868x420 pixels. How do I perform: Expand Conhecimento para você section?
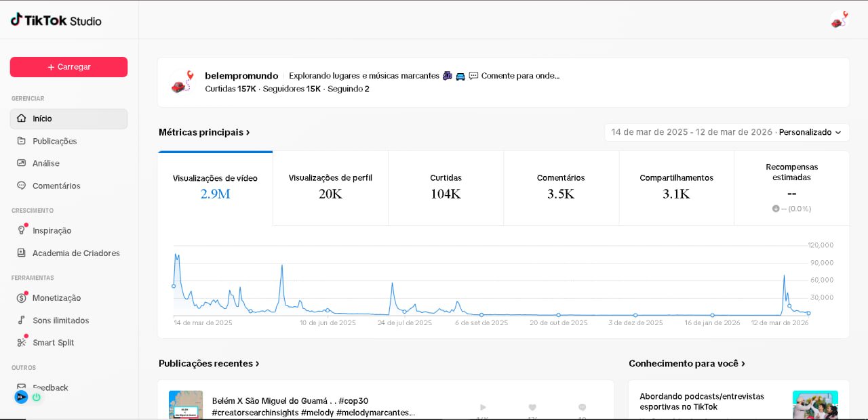click(x=687, y=364)
